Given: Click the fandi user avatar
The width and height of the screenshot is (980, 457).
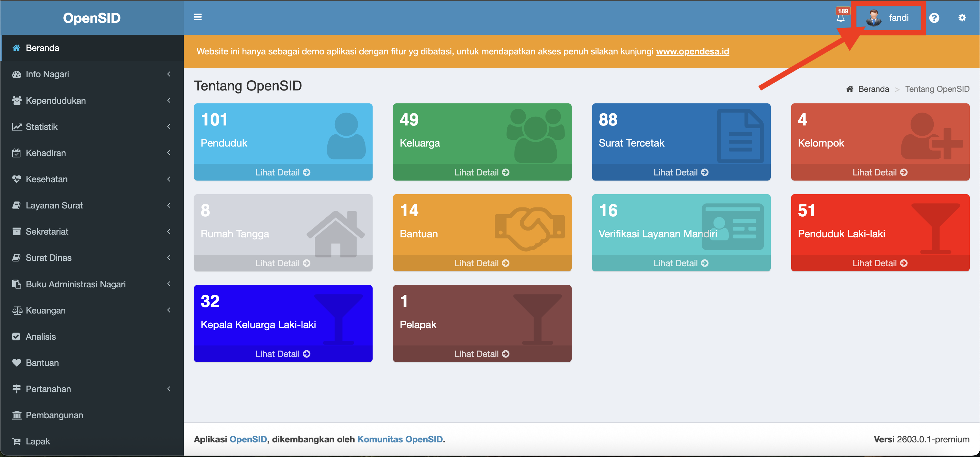Looking at the screenshot, I should pyautogui.click(x=873, y=18).
